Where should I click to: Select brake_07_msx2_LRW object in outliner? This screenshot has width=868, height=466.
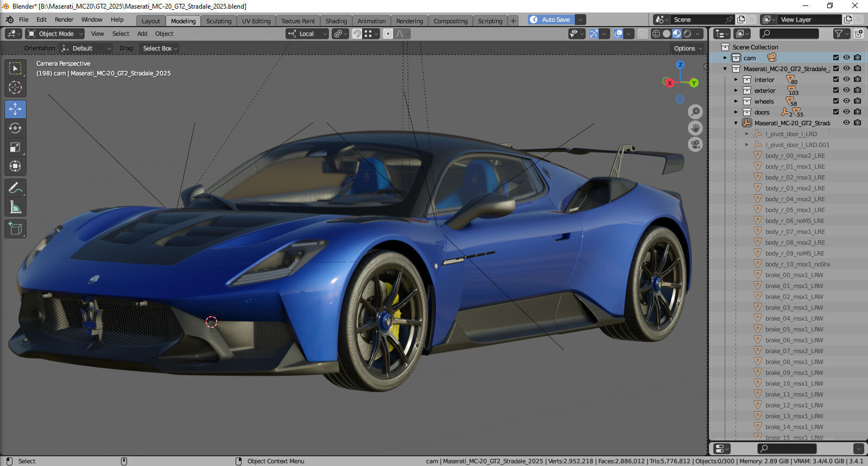click(794, 351)
